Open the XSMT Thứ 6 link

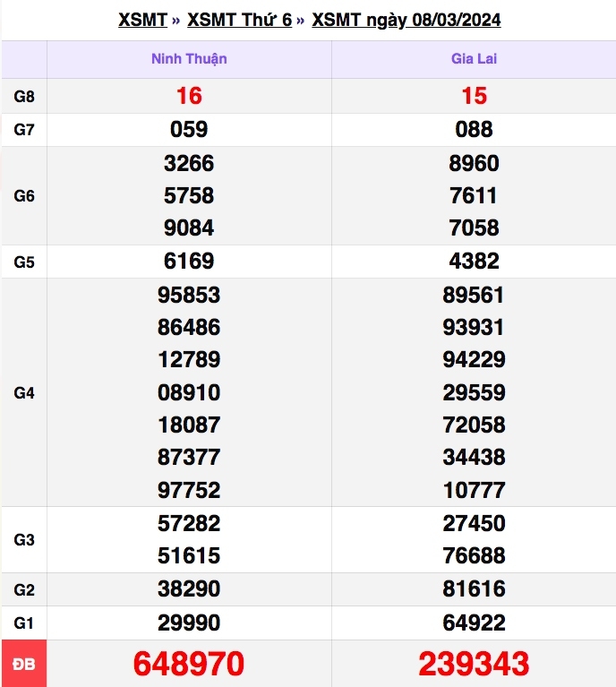point(239,20)
